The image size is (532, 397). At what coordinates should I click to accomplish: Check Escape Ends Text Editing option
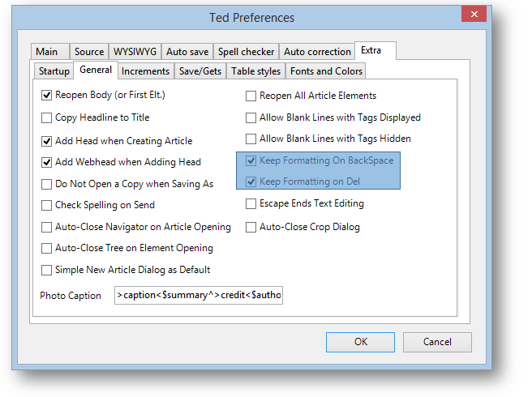coord(251,203)
